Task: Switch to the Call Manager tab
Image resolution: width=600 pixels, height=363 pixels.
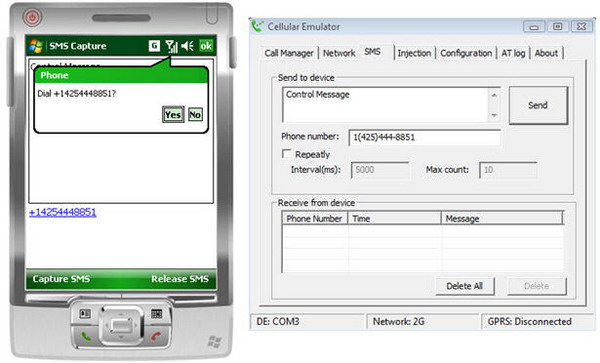Action: (x=289, y=53)
